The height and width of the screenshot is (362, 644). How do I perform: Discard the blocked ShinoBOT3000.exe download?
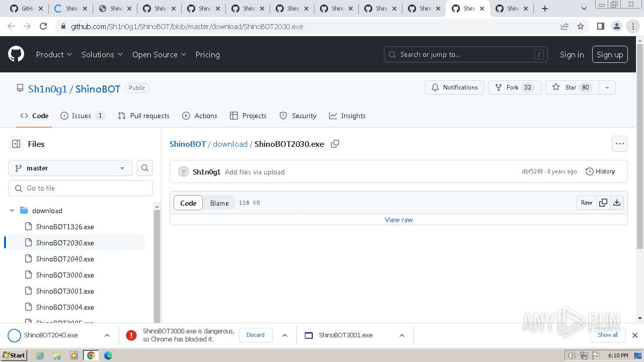pyautogui.click(x=256, y=335)
